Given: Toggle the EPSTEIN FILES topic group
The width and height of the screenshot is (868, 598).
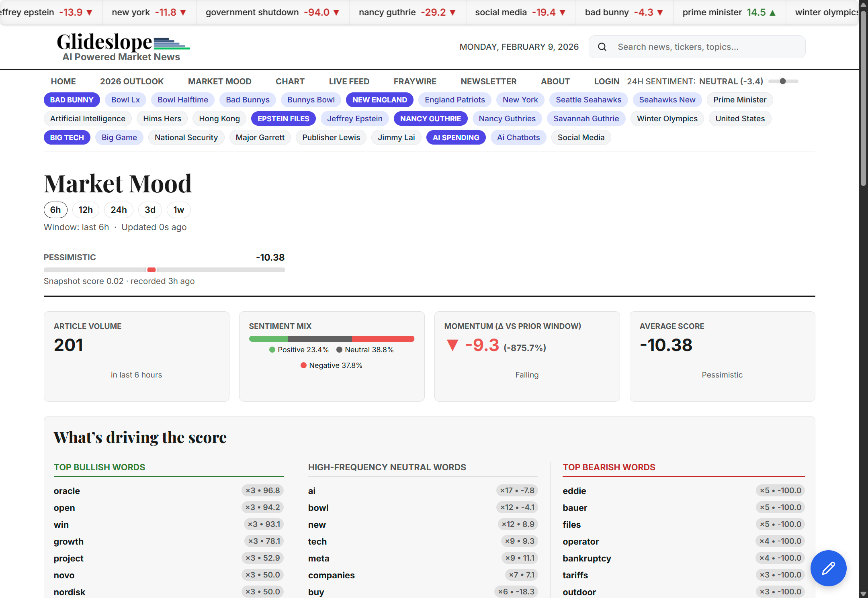Looking at the screenshot, I should point(283,118).
